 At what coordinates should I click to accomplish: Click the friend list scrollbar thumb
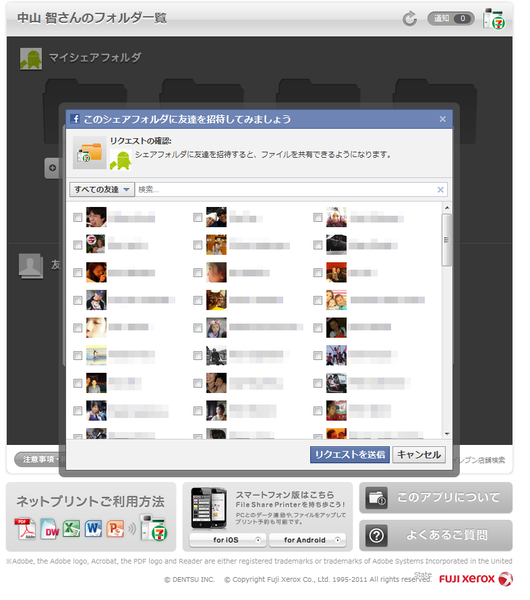446,240
